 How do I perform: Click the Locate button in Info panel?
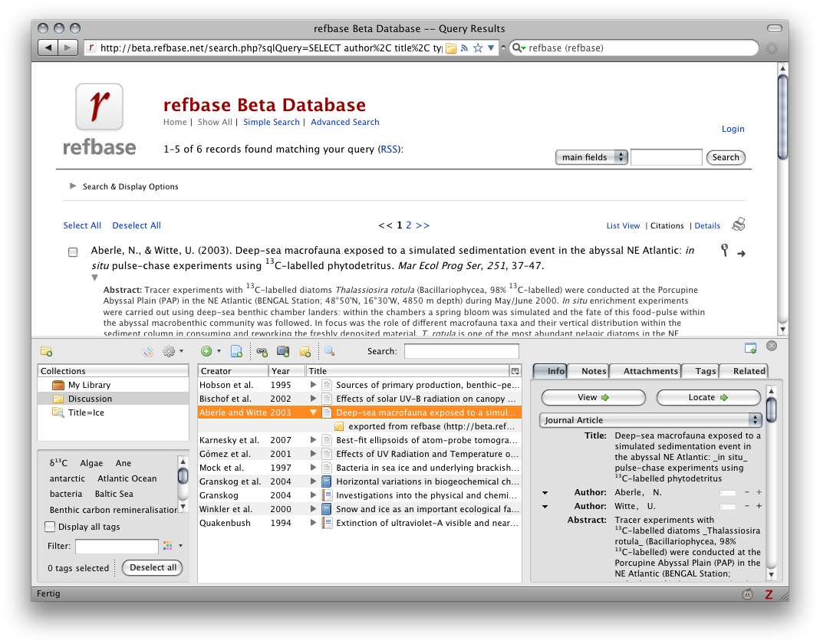(708, 398)
